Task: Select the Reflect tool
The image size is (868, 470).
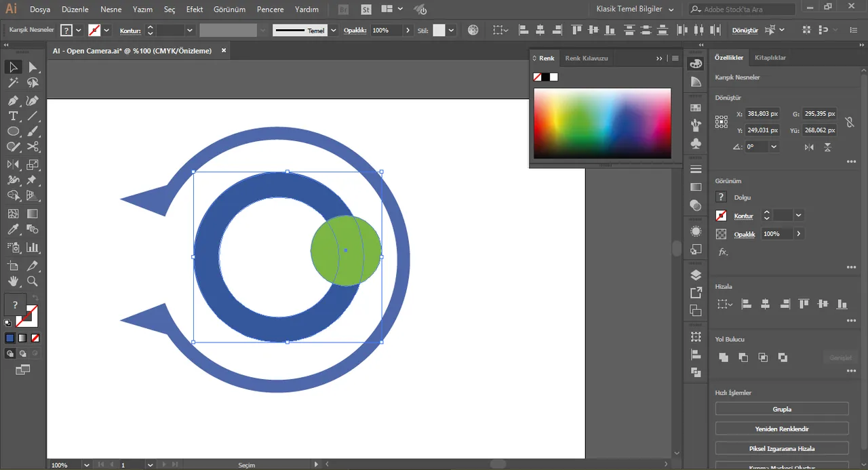Action: coord(13,164)
